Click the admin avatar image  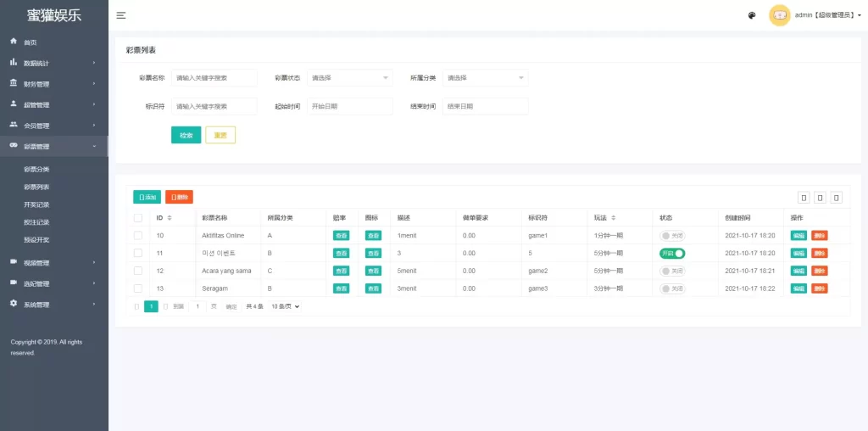click(x=780, y=15)
